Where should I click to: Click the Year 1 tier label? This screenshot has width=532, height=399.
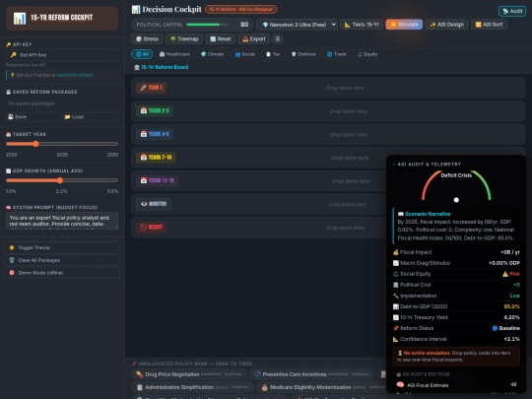152,88
